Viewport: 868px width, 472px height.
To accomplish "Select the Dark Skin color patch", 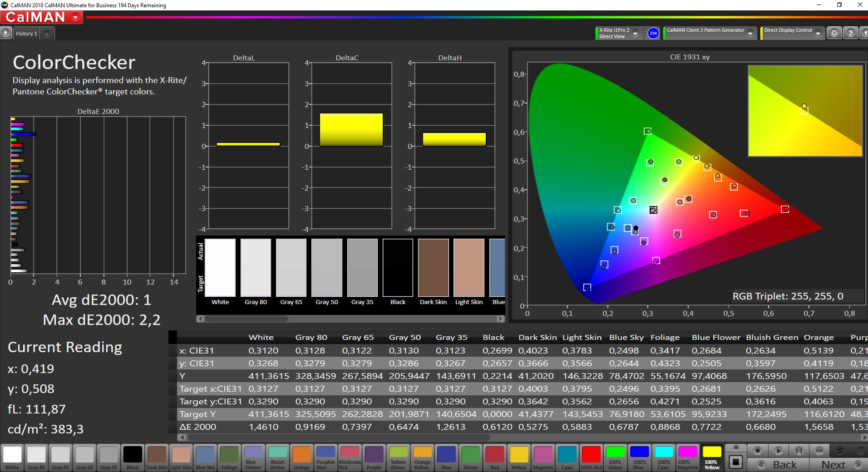I will [157, 457].
